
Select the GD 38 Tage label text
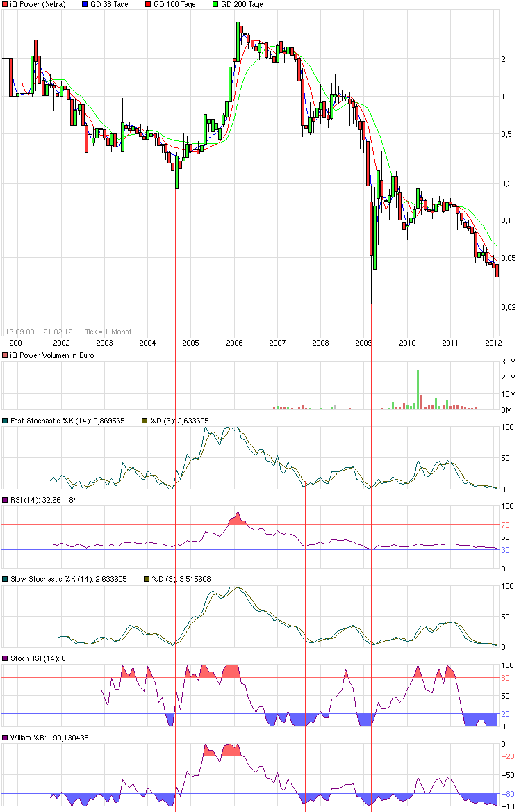pos(110,4)
